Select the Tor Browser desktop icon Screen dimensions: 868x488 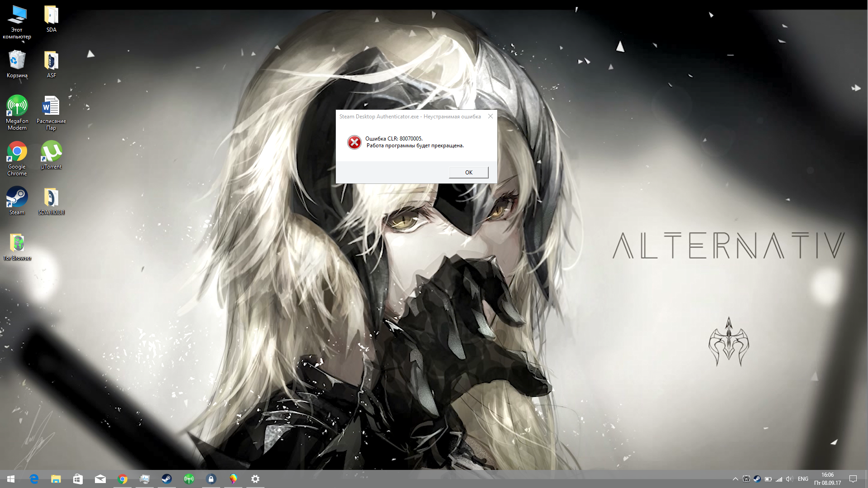[x=17, y=247]
